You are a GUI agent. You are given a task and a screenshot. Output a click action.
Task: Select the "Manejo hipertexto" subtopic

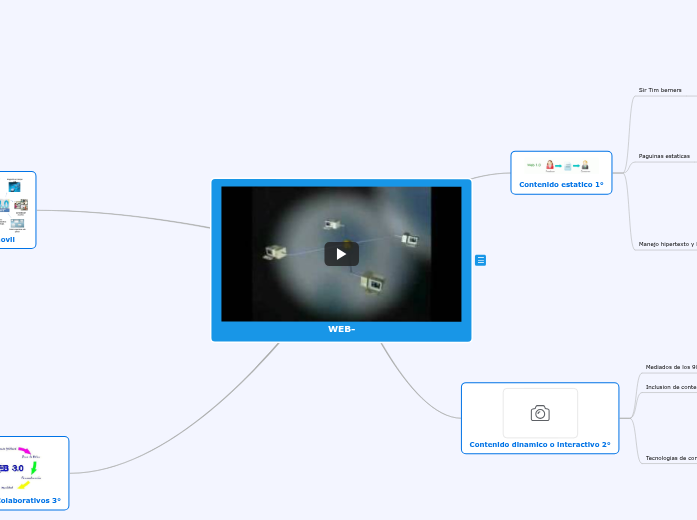pos(667,244)
